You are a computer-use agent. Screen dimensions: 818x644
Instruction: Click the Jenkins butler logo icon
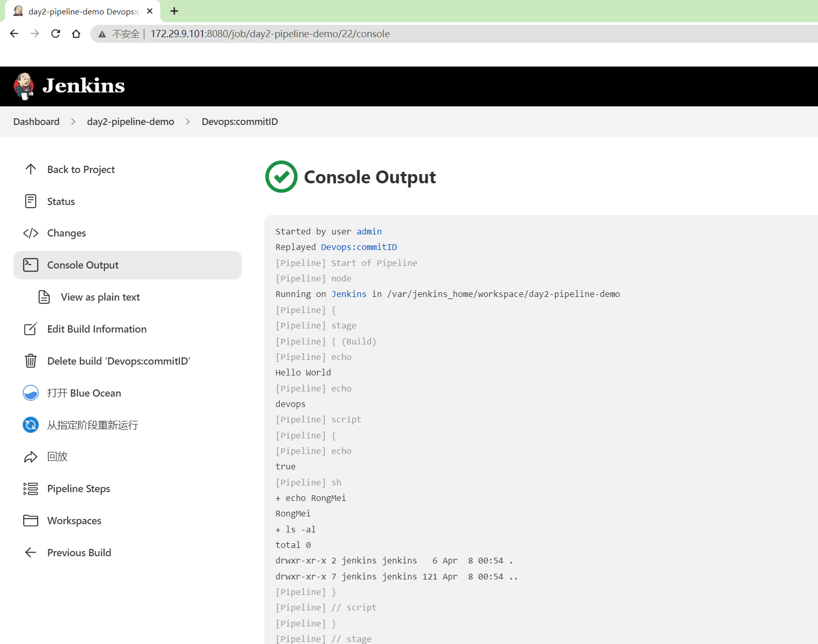(x=24, y=86)
